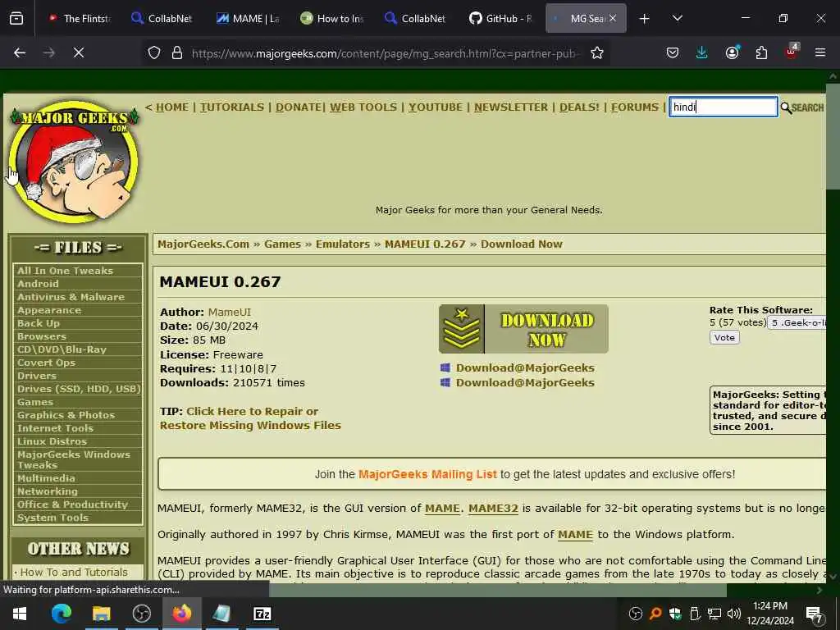Open FORUMS in the top navigation
The width and height of the screenshot is (840, 630).
(634, 107)
